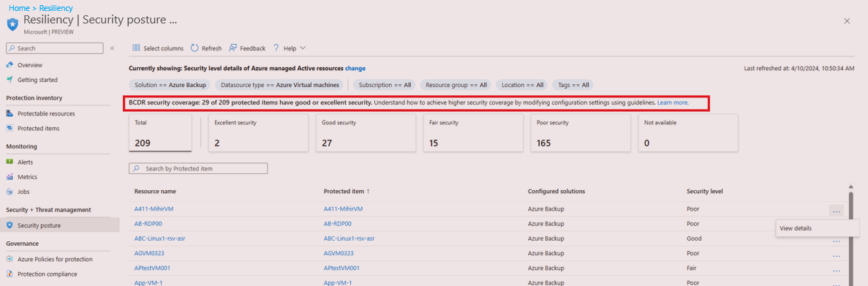Select the Good security tile

pyautogui.click(x=366, y=133)
